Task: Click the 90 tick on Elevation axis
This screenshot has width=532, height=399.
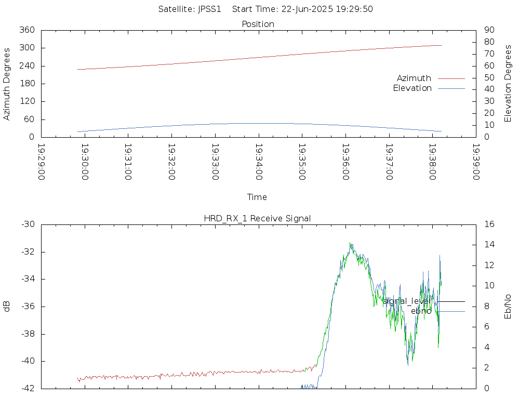Action: [x=489, y=30]
